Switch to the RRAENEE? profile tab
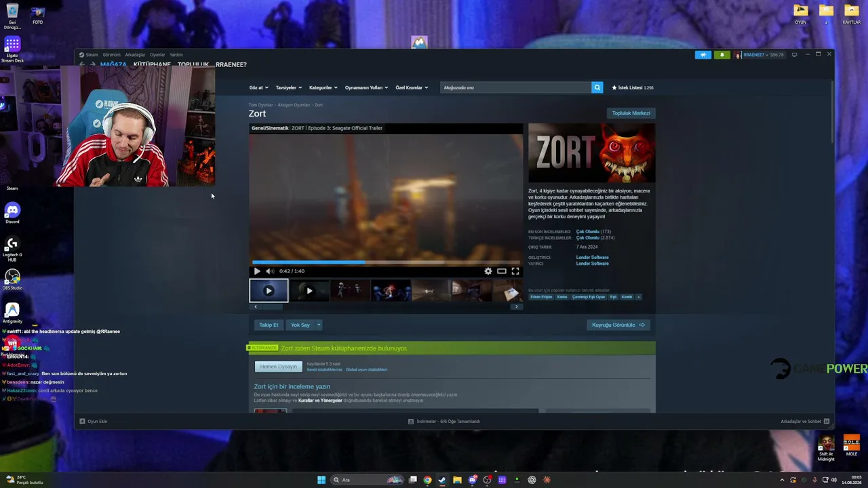 (231, 65)
